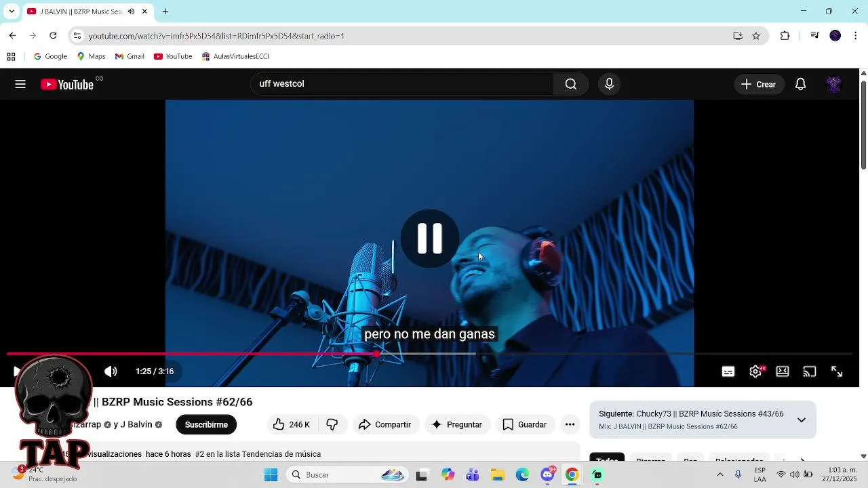Screen dimensions: 868x488
Task: Open YouTube notifications bell
Action: pyautogui.click(x=800, y=84)
